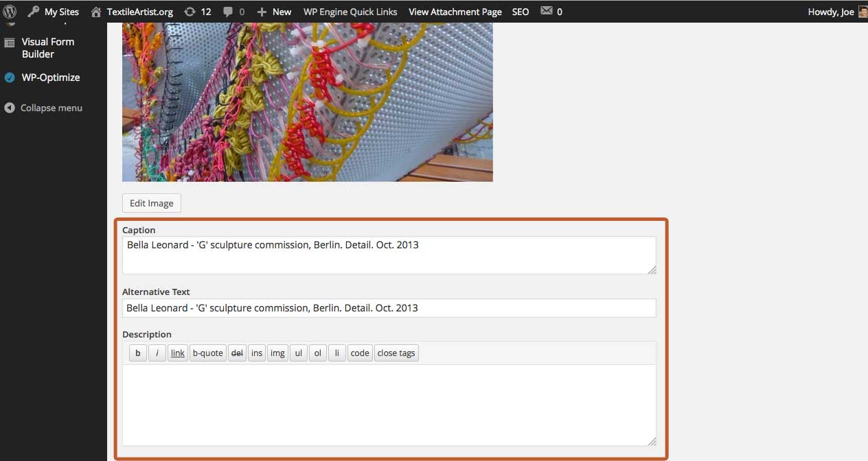Viewport: 868px width, 461px height.
Task: Click the del strikethrough button
Action: click(237, 353)
